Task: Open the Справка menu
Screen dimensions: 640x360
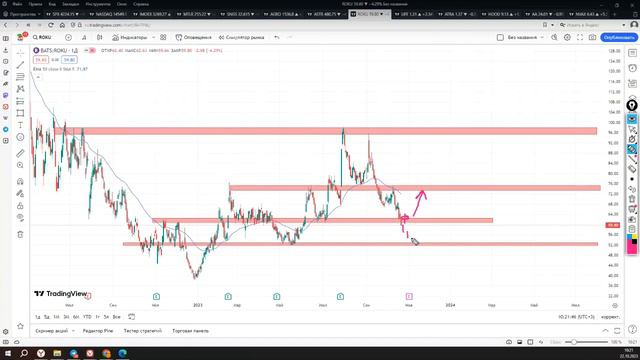Action: tap(141, 4)
